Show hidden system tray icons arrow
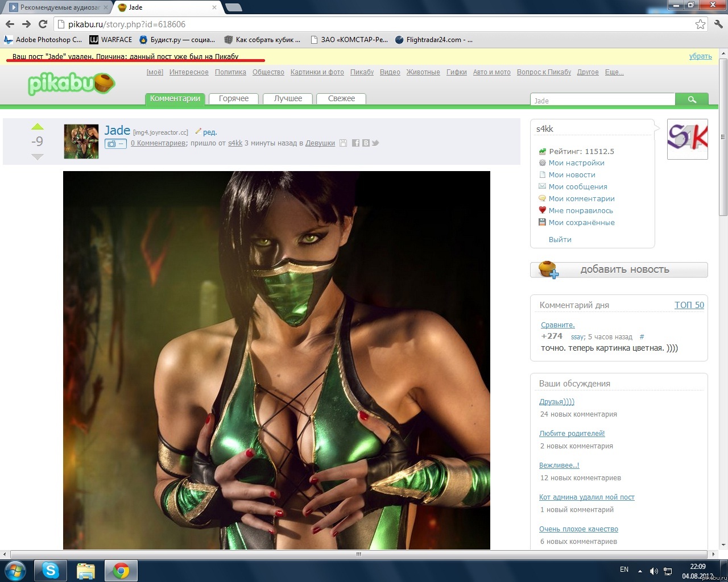This screenshot has width=728, height=582. pos(640,571)
